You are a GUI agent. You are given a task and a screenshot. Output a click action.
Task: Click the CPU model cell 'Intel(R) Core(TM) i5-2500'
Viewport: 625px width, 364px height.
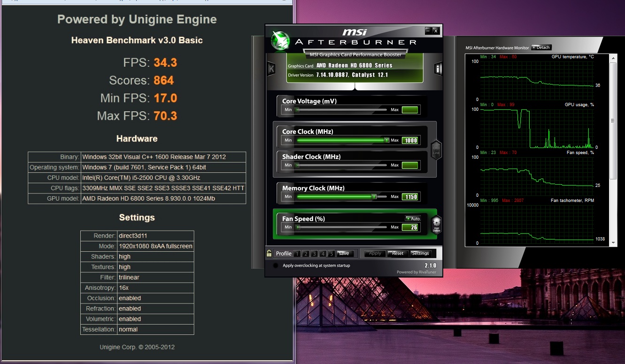point(163,178)
